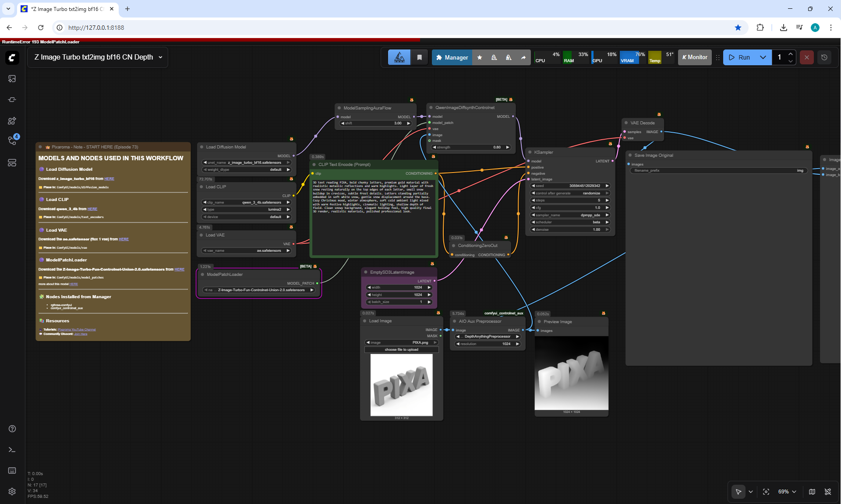The height and width of the screenshot is (504, 841).
Task: Open workflow title dropdown chevron
Action: 160,57
